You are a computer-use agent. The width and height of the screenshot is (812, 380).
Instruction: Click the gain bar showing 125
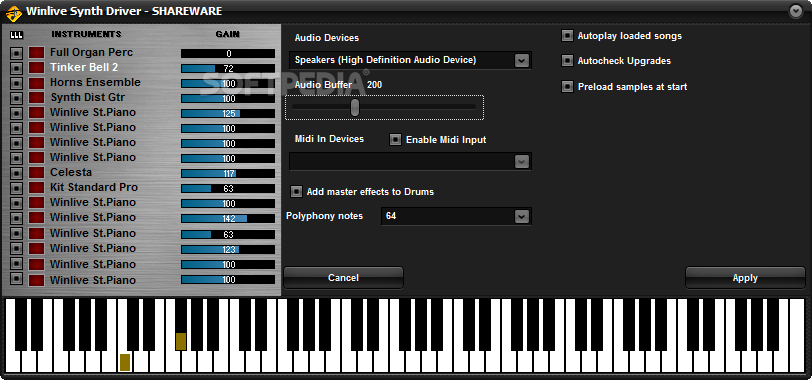[228, 113]
